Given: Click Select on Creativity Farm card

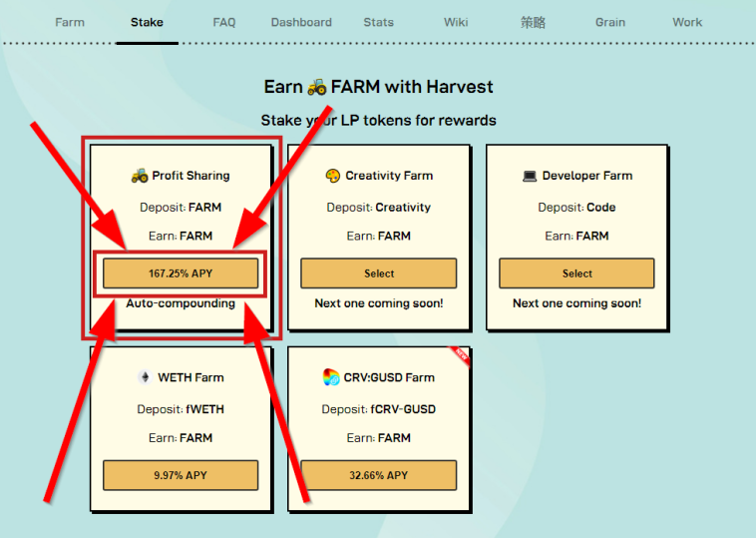Looking at the screenshot, I should point(378,273).
